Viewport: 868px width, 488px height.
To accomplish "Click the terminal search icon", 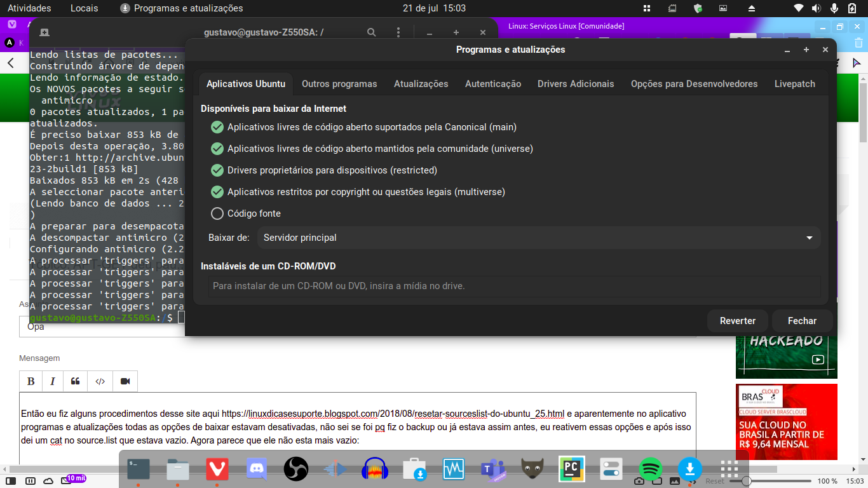I will click(x=372, y=32).
